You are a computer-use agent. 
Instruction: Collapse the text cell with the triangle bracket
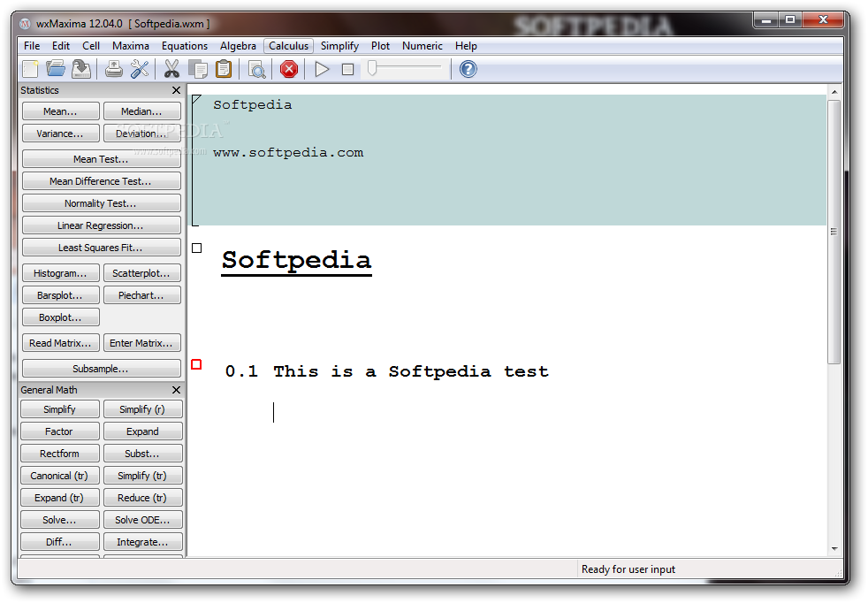196,100
